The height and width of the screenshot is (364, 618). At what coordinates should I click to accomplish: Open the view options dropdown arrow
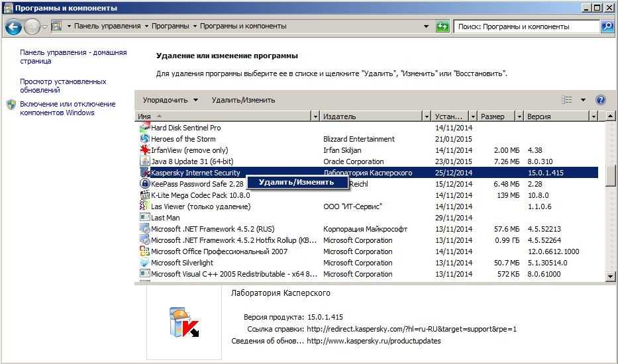tap(583, 100)
